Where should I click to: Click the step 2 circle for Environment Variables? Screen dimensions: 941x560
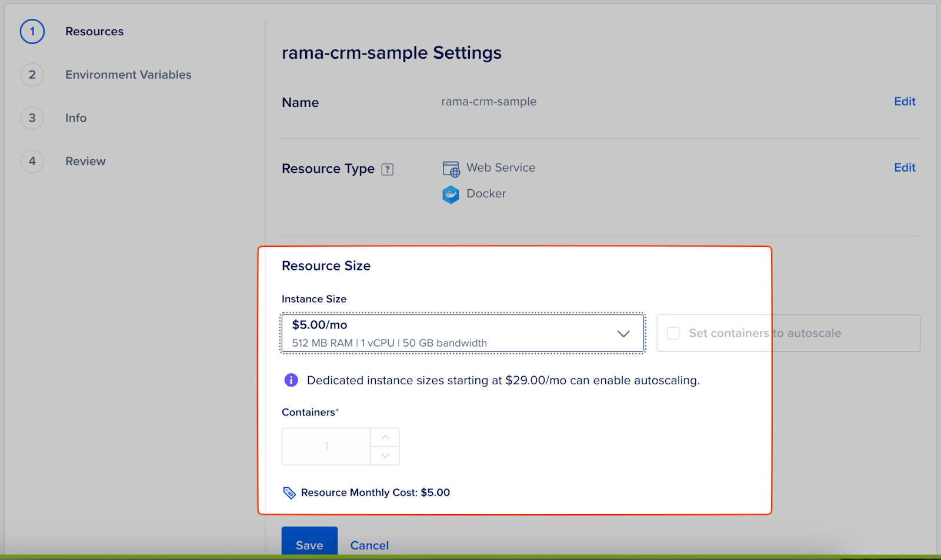pyautogui.click(x=32, y=75)
